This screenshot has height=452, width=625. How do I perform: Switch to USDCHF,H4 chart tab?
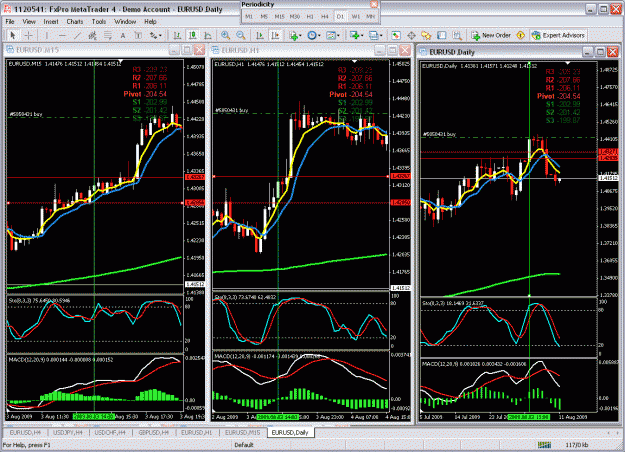pos(110,432)
